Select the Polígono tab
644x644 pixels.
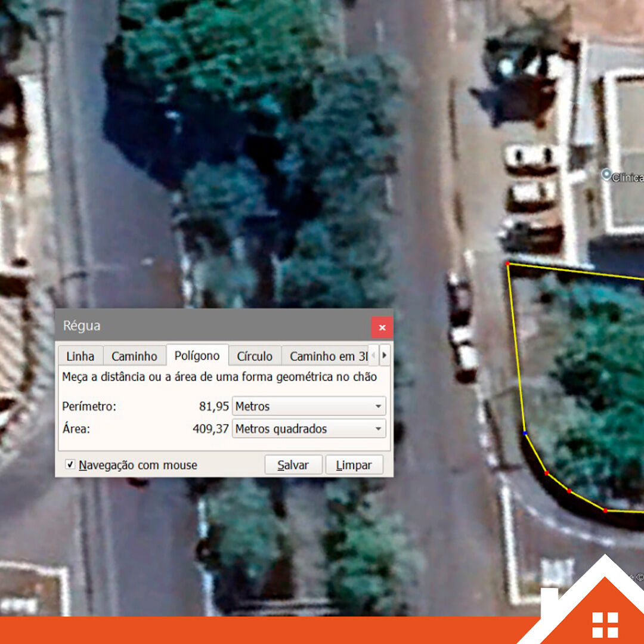pyautogui.click(x=197, y=356)
